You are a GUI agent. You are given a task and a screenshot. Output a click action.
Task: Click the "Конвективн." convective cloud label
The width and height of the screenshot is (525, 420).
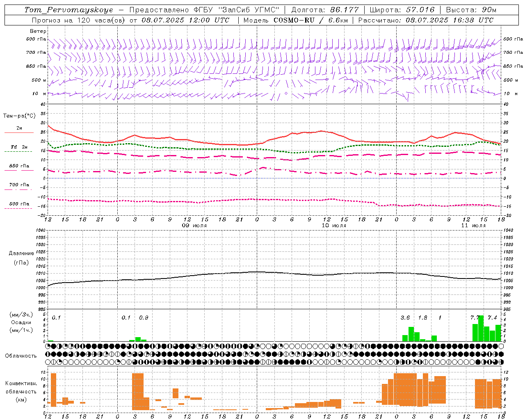click(21, 383)
